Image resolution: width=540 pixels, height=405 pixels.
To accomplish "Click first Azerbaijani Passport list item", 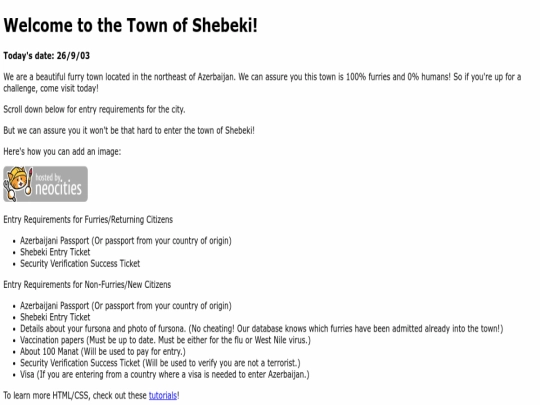I will (126, 241).
